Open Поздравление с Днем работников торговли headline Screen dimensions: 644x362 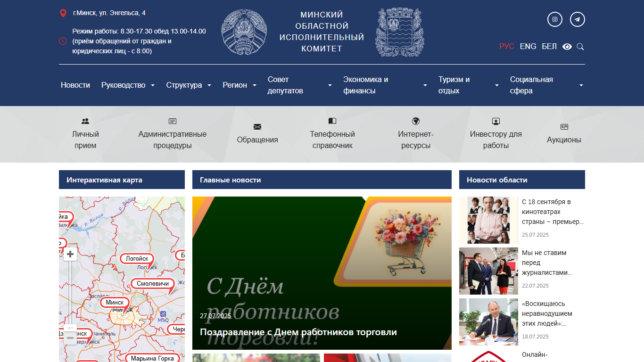[x=298, y=332]
